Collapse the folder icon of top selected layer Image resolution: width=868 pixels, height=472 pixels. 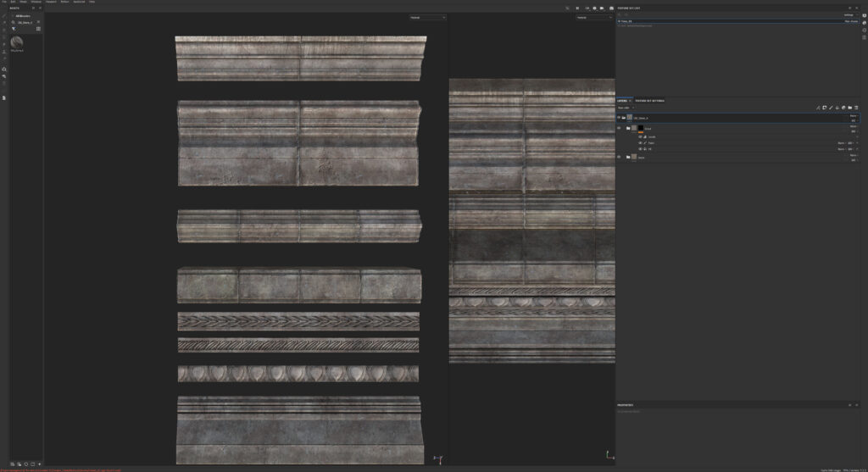tap(624, 117)
